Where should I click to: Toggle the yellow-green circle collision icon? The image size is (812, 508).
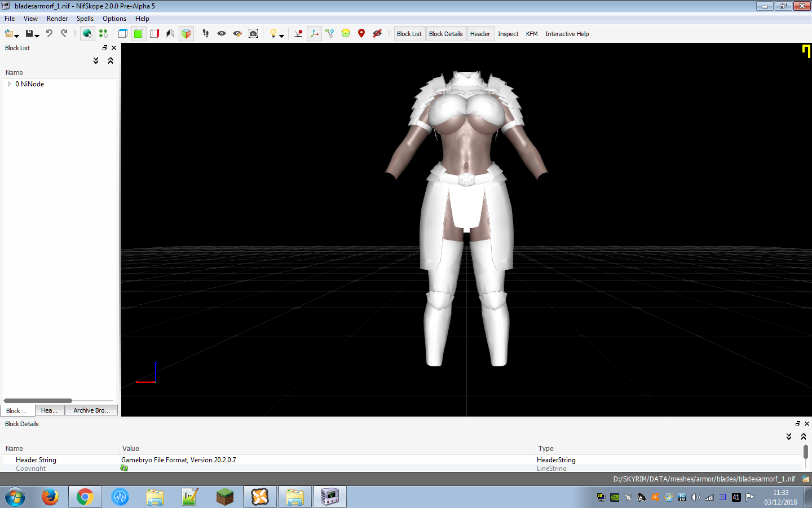346,34
